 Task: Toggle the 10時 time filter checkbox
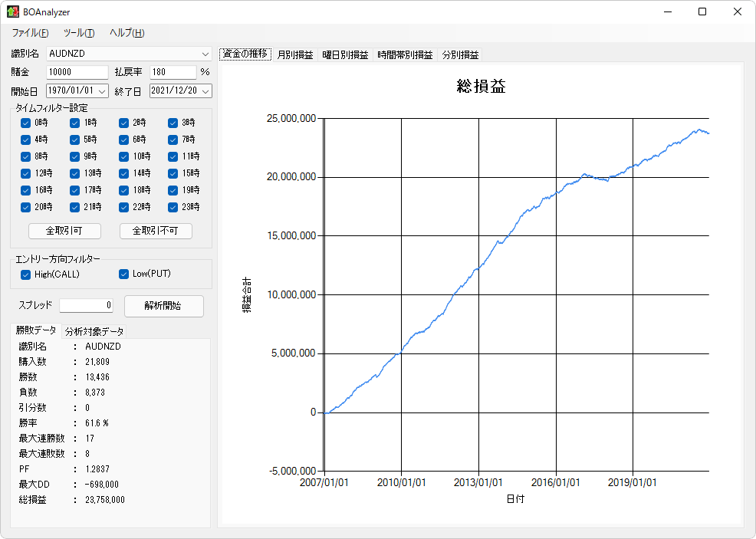click(x=124, y=156)
